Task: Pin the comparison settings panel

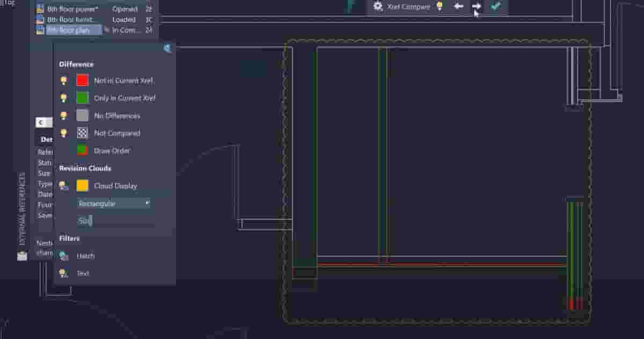Action: (168, 48)
